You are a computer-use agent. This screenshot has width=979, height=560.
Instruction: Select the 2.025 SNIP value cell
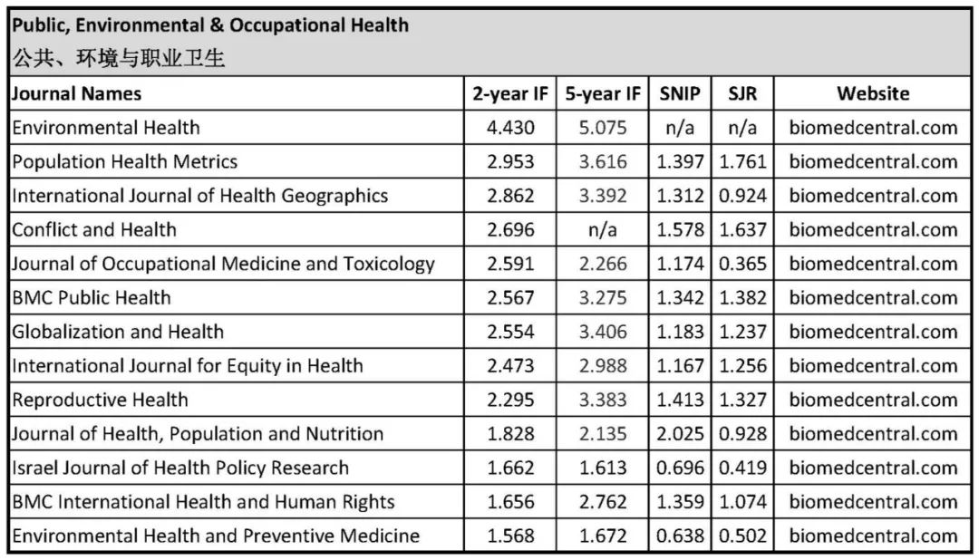coord(678,433)
